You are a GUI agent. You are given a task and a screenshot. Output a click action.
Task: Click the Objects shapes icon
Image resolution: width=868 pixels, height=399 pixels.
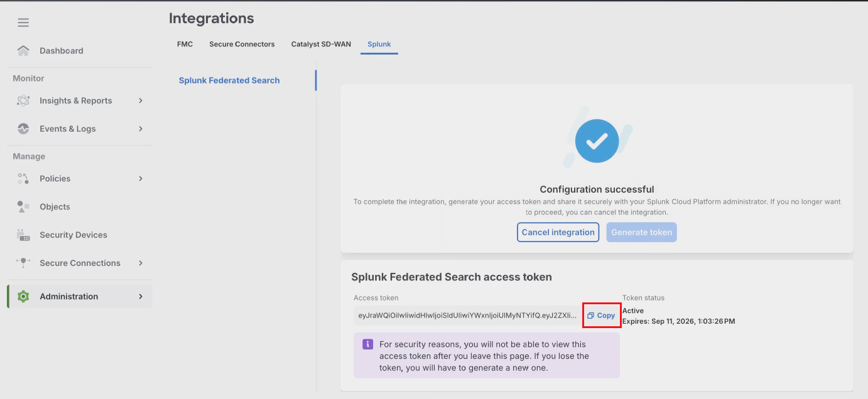(x=23, y=207)
